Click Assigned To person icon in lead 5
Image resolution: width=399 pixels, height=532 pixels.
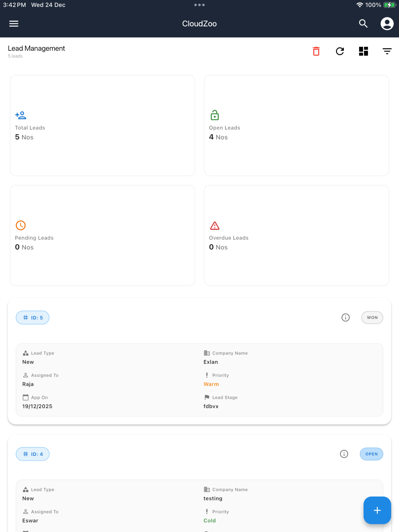click(x=26, y=375)
